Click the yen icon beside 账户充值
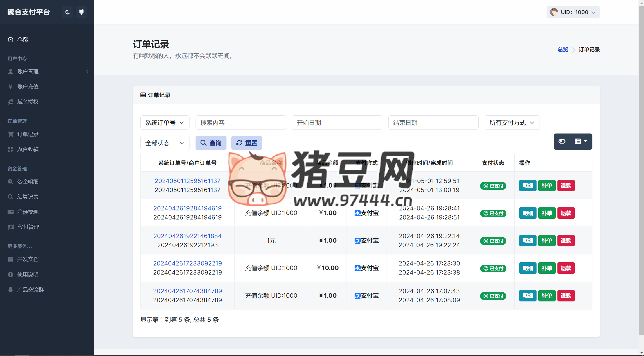 point(11,87)
